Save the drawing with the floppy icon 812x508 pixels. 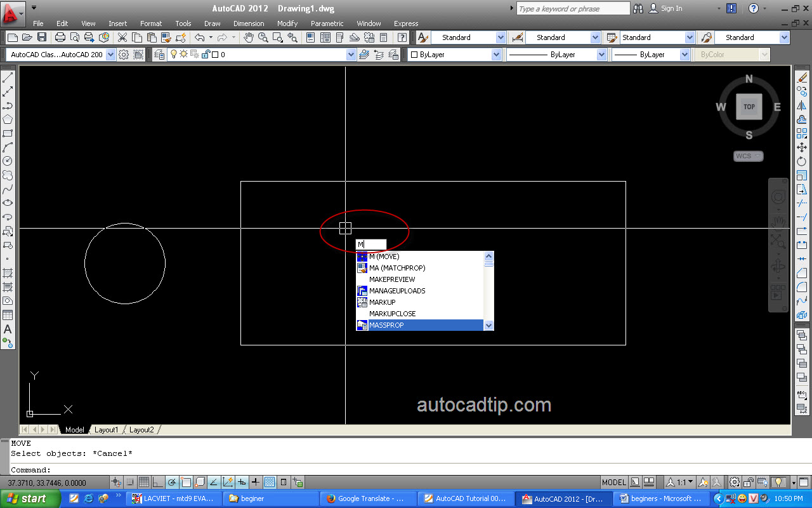pos(42,37)
